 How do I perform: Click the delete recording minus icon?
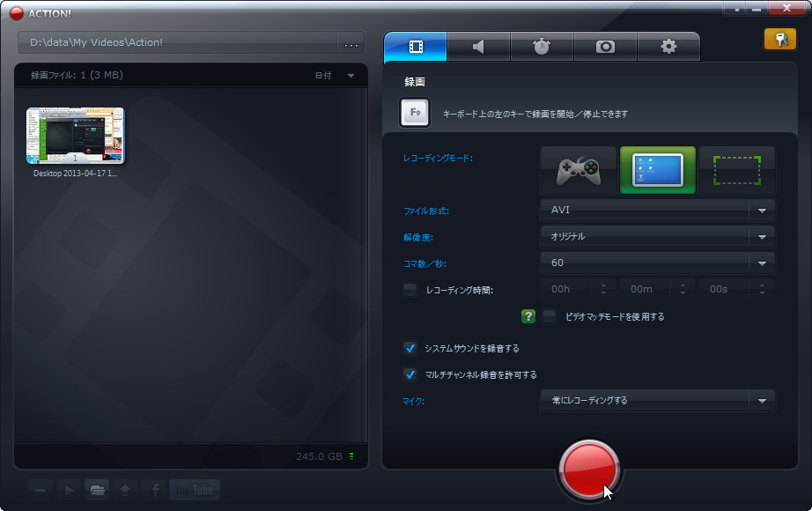coord(41,490)
